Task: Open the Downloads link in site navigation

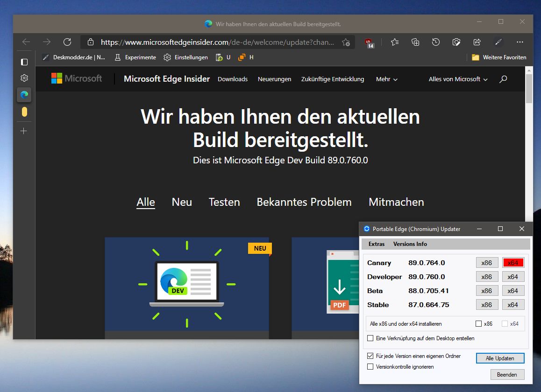Action: (x=233, y=79)
